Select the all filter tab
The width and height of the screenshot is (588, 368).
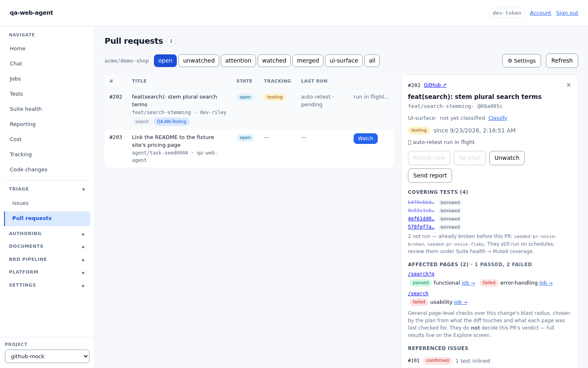pos(372,61)
